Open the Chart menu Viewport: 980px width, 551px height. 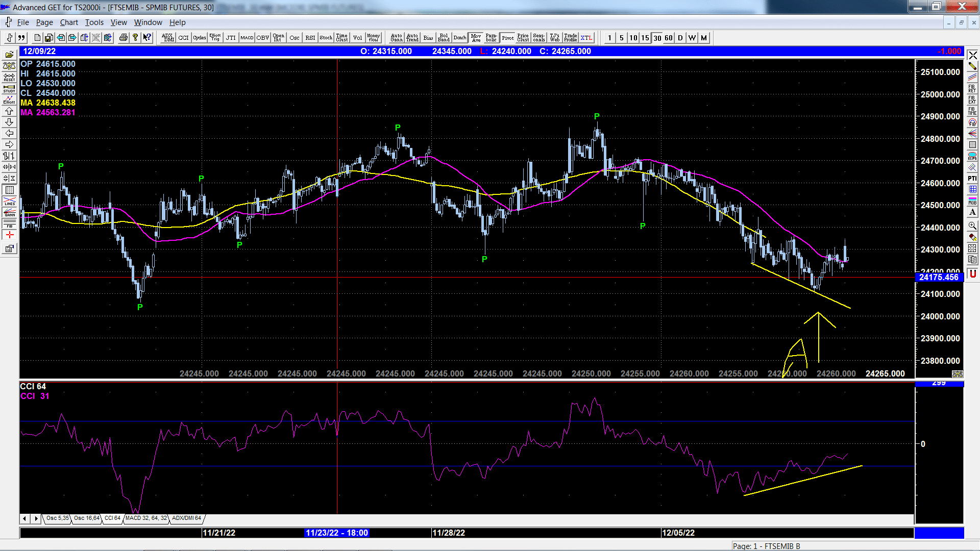69,22
